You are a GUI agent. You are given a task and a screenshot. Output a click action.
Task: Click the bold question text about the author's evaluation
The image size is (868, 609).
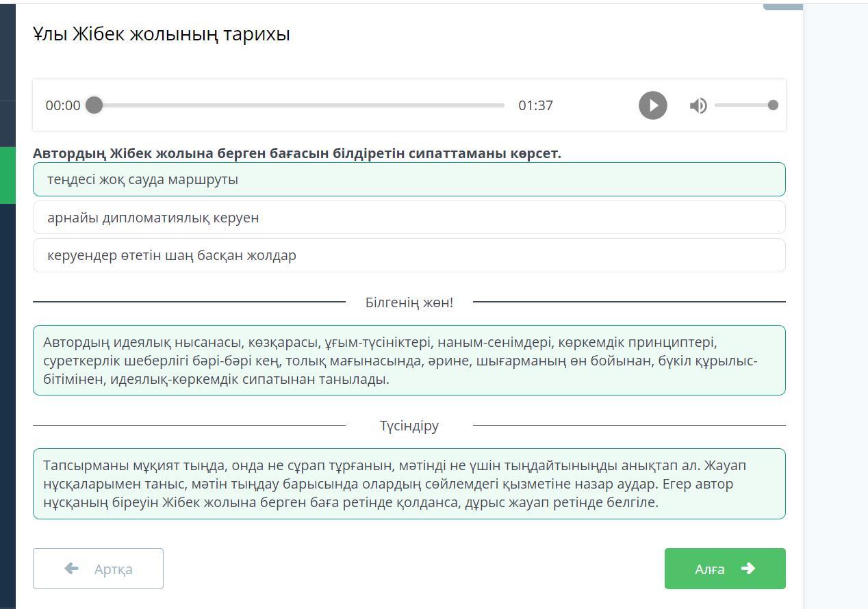pyautogui.click(x=296, y=153)
